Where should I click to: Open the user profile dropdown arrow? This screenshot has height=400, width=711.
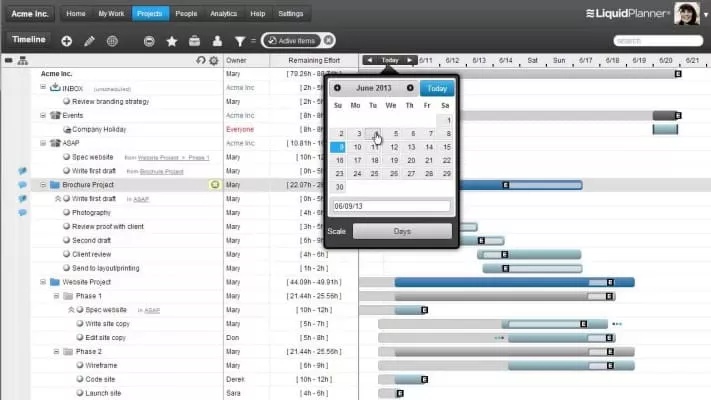point(703,15)
